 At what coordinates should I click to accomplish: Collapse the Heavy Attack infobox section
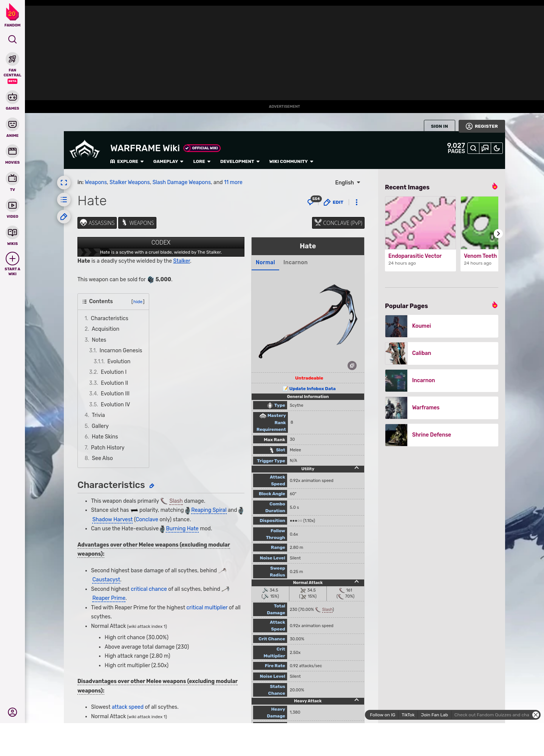(357, 700)
